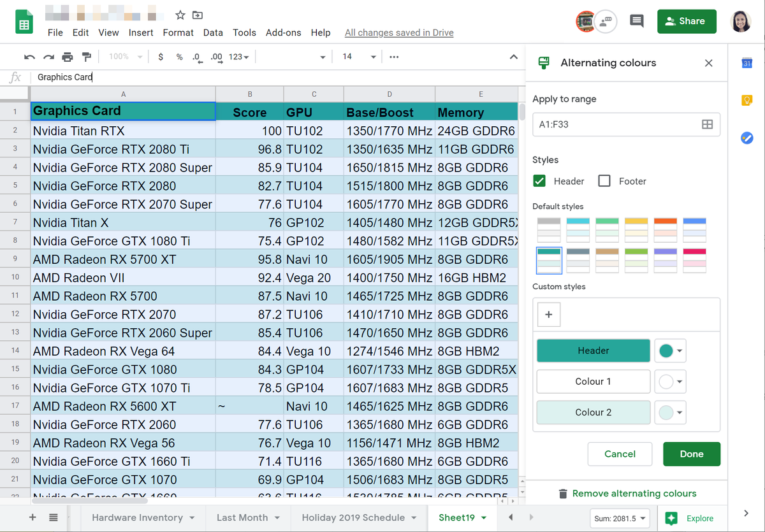Uncheck the Header style checkbox
765x532 pixels.
tap(539, 181)
